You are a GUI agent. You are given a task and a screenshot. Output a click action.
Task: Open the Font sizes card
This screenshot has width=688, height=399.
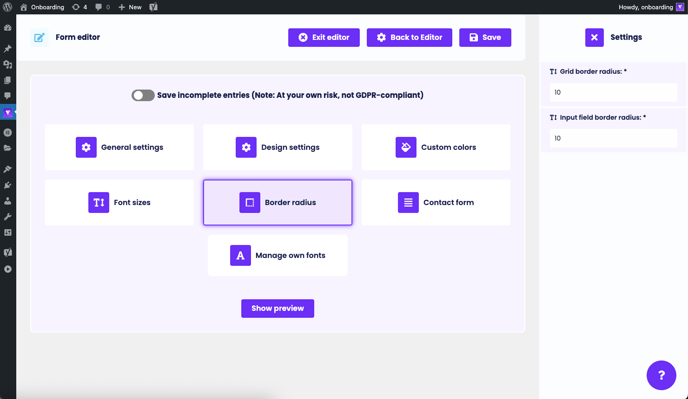119,202
